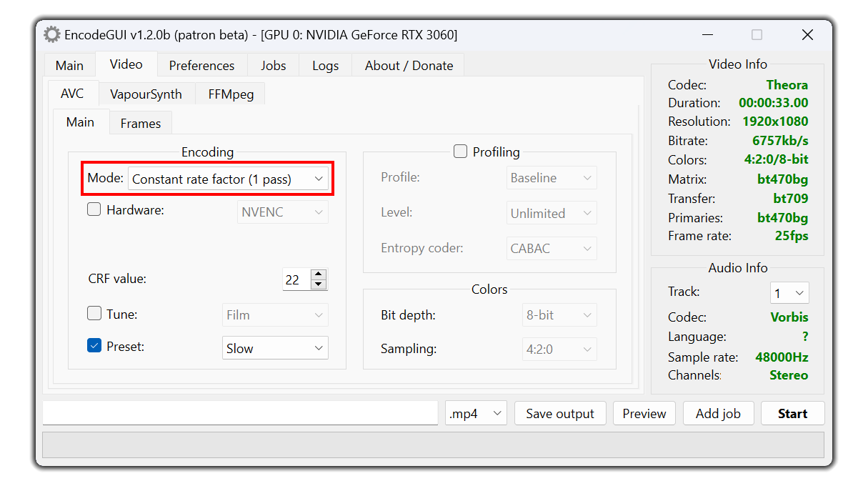Increase CRF value with up arrow
Viewport: 868px width, 486px height.
click(319, 274)
